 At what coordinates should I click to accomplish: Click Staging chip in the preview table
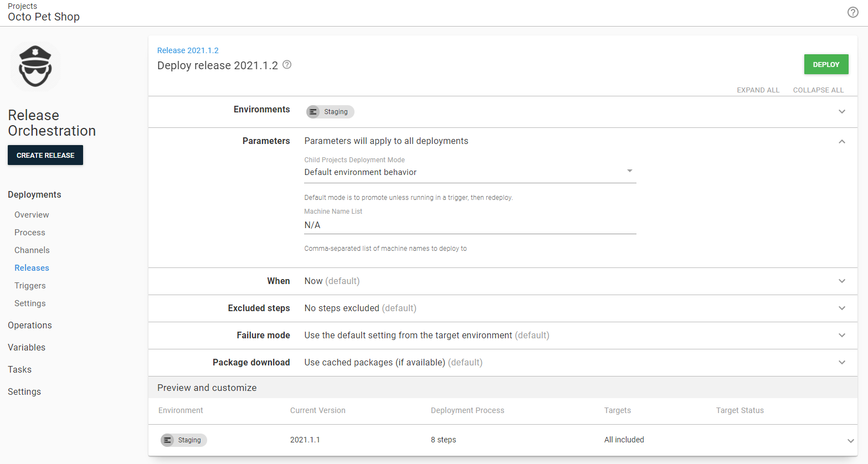click(x=184, y=440)
